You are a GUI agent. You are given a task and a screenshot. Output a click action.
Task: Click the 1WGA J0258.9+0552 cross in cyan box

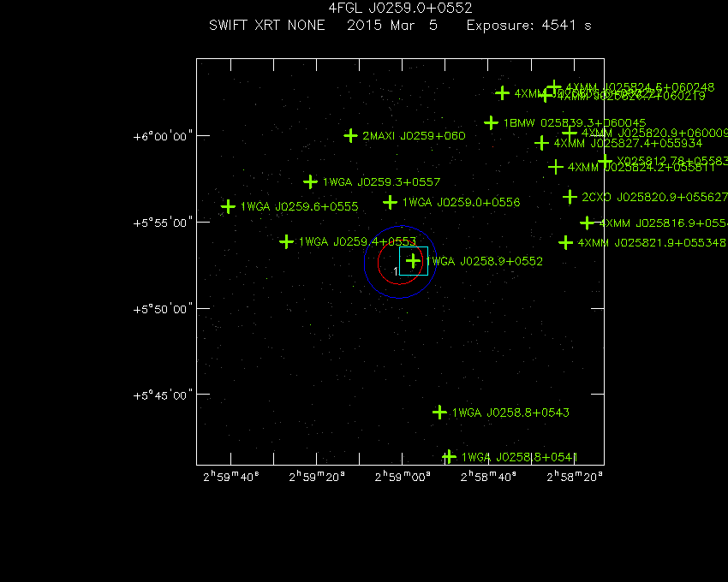(x=413, y=261)
